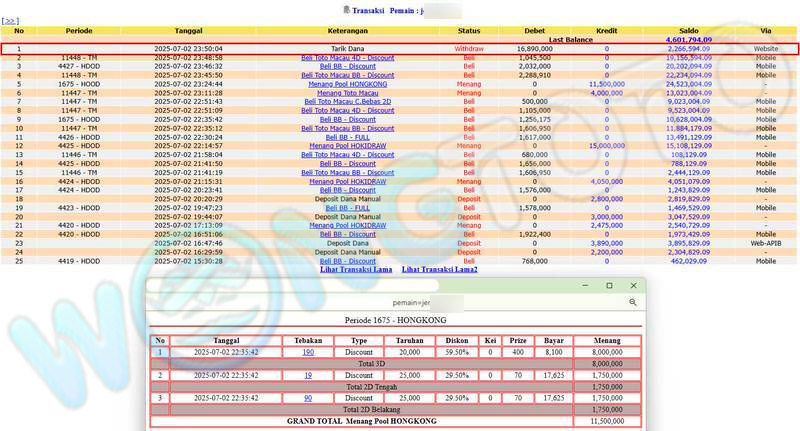Click the [>>] expand link at top left
Image resolution: width=800 pixels, height=431 pixels.
pyautogui.click(x=10, y=20)
